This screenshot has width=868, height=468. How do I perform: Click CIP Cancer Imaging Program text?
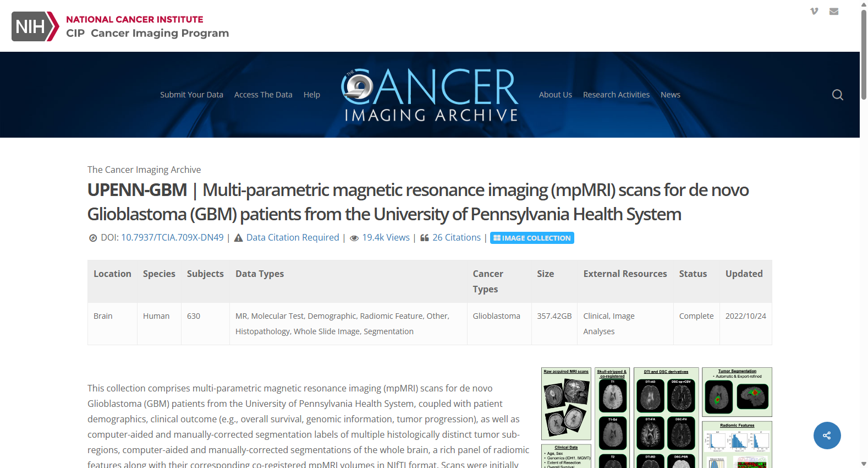point(147,33)
